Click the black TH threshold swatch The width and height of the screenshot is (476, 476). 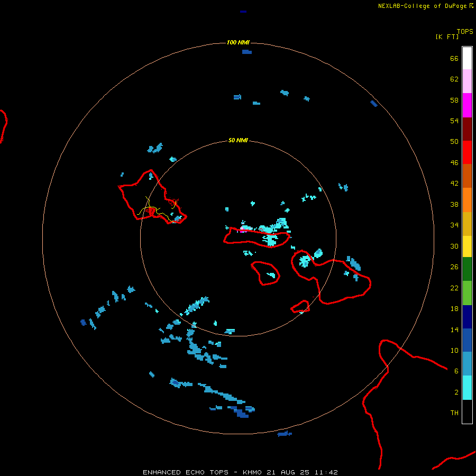tap(467, 411)
